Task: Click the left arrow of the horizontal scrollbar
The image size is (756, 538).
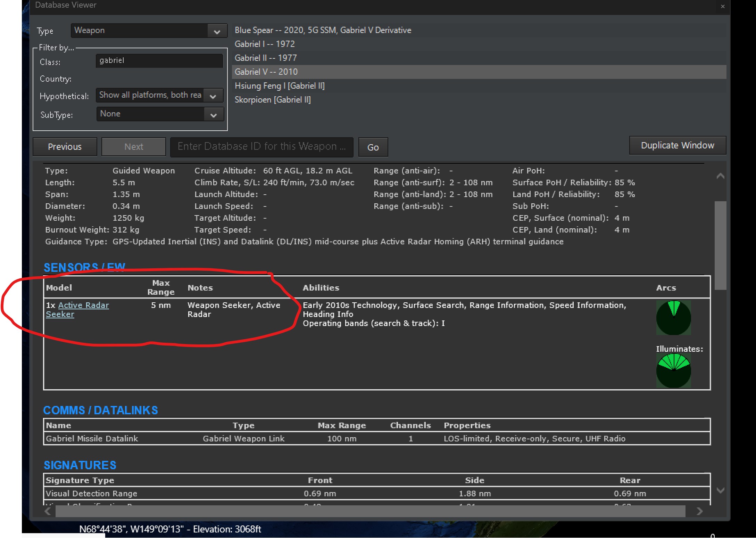Action: coord(48,511)
